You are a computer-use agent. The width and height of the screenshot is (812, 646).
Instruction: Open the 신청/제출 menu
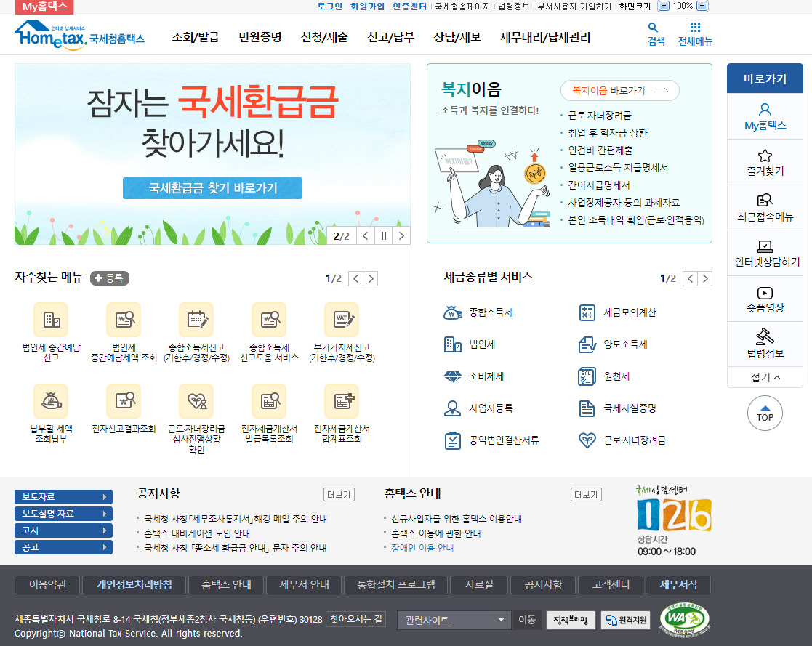point(324,37)
